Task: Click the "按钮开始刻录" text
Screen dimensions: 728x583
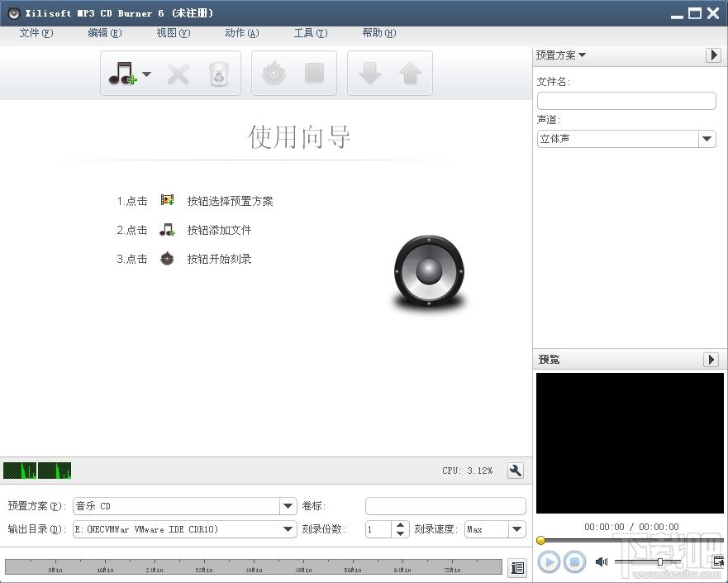Action: pyautogui.click(x=219, y=259)
